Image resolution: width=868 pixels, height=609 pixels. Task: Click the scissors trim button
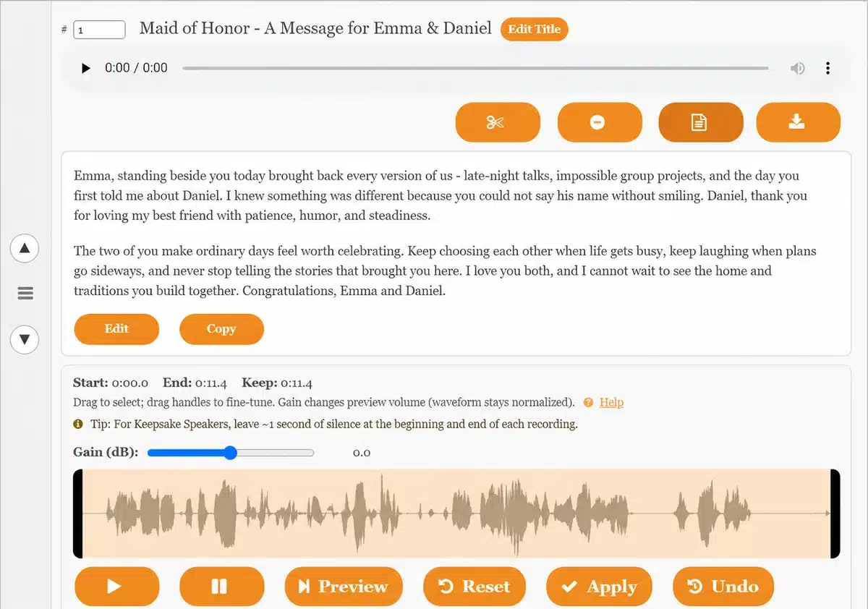click(498, 122)
